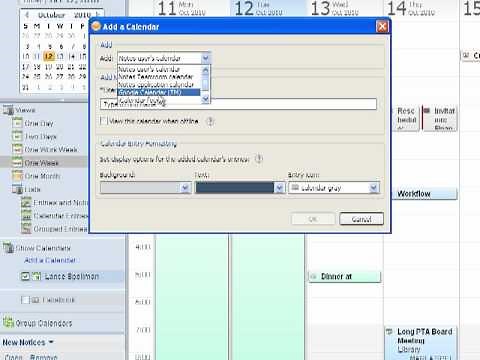Click the Group Calendars icon

(x=8, y=323)
